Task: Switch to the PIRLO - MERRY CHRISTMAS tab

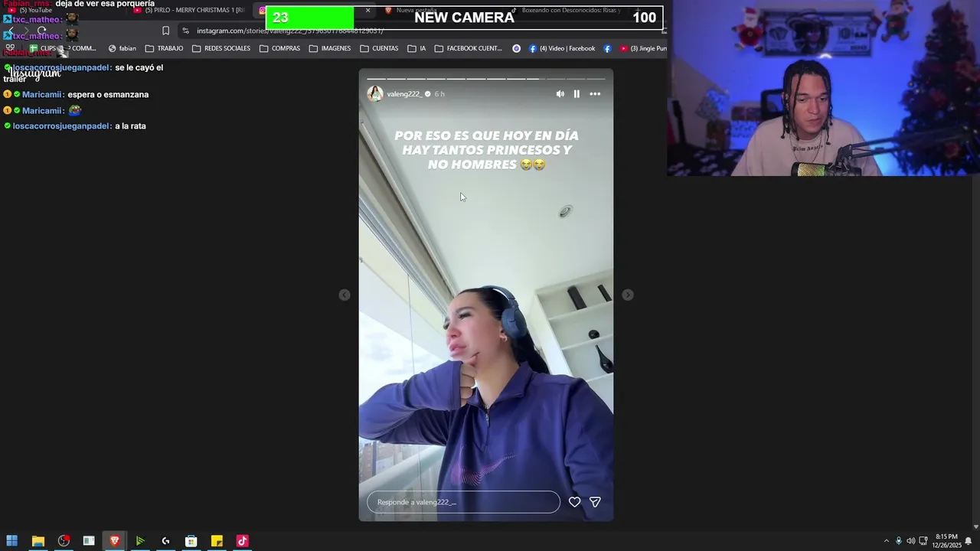Action: point(191,10)
